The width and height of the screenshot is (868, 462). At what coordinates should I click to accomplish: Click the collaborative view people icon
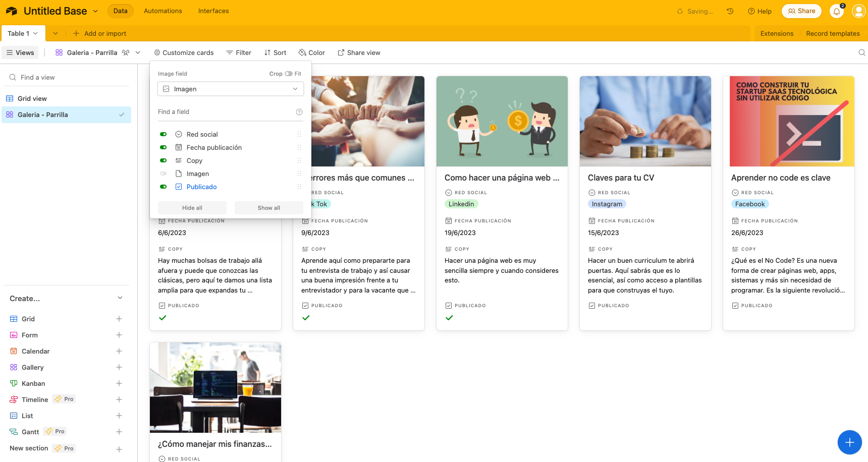(126, 52)
